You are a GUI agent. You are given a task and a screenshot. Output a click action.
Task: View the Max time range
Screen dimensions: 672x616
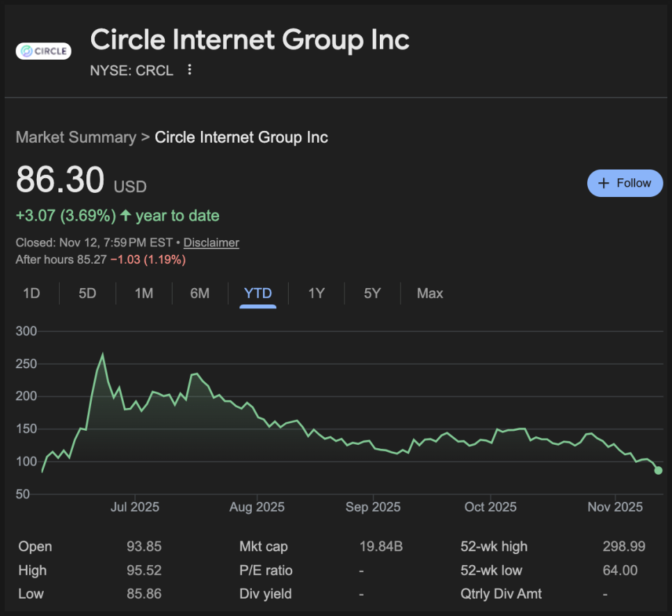click(430, 293)
